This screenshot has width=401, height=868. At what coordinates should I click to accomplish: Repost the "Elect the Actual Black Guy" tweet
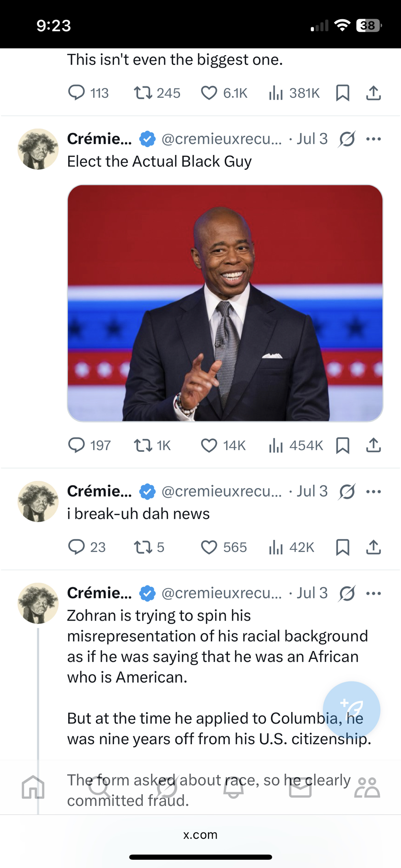[x=143, y=445]
